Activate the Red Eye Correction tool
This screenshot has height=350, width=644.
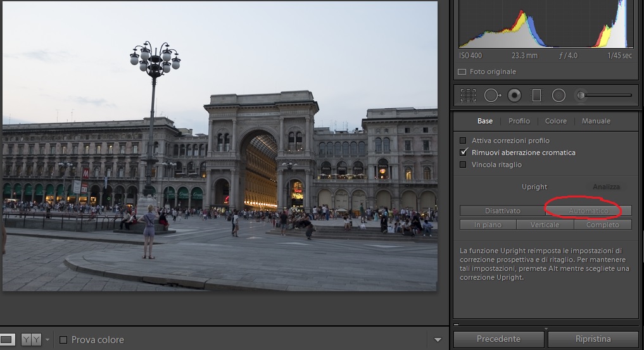point(514,96)
